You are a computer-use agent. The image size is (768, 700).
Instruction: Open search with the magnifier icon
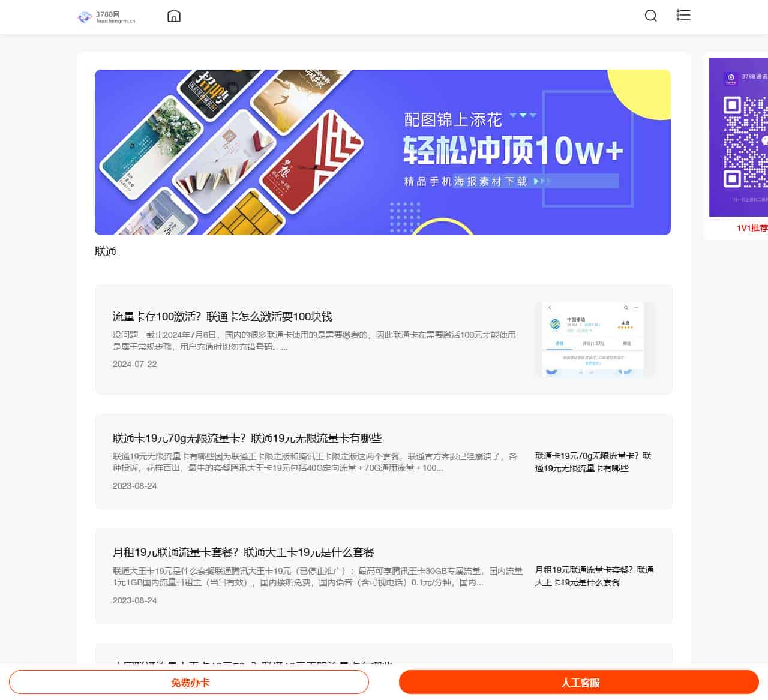tap(650, 16)
